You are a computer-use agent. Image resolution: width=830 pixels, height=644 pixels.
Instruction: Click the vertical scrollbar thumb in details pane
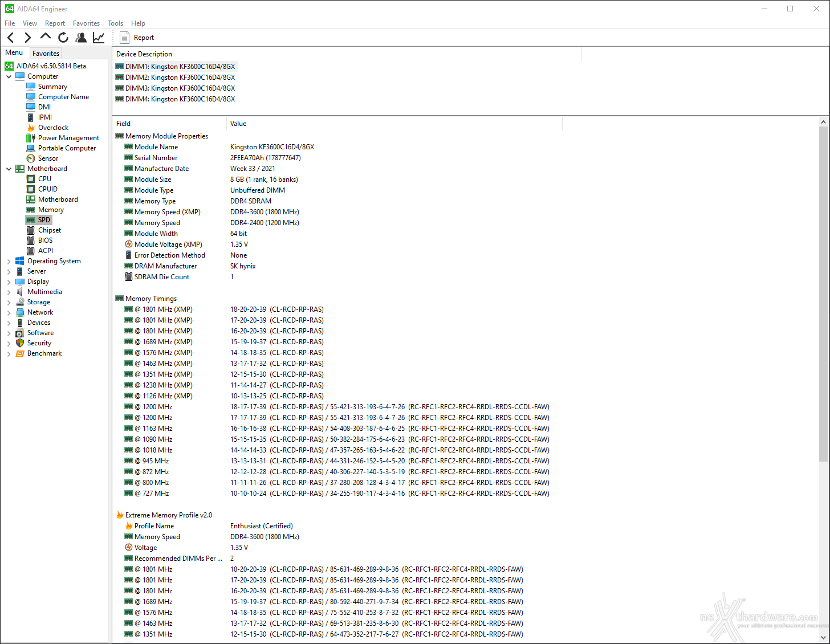click(x=823, y=294)
